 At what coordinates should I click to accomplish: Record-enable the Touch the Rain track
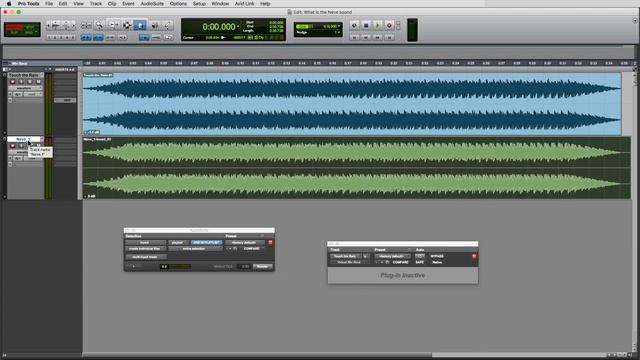point(12,82)
